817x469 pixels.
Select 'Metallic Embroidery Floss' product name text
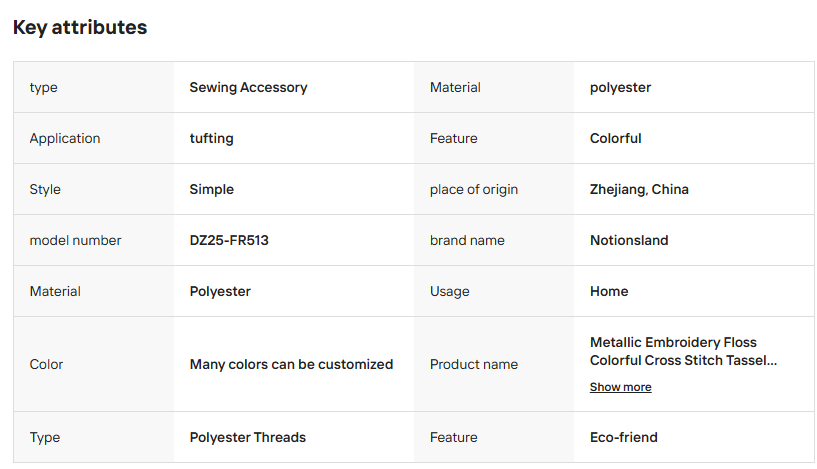[673, 342]
